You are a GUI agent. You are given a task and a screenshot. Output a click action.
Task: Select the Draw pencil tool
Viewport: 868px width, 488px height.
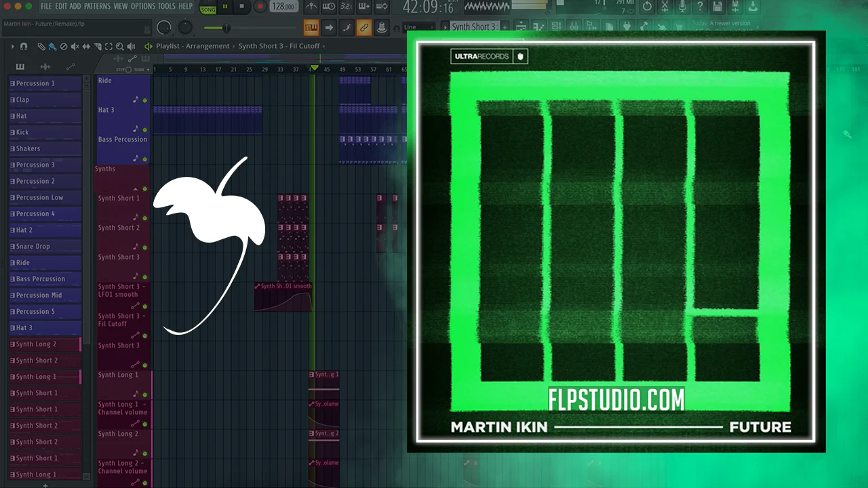coord(41,46)
